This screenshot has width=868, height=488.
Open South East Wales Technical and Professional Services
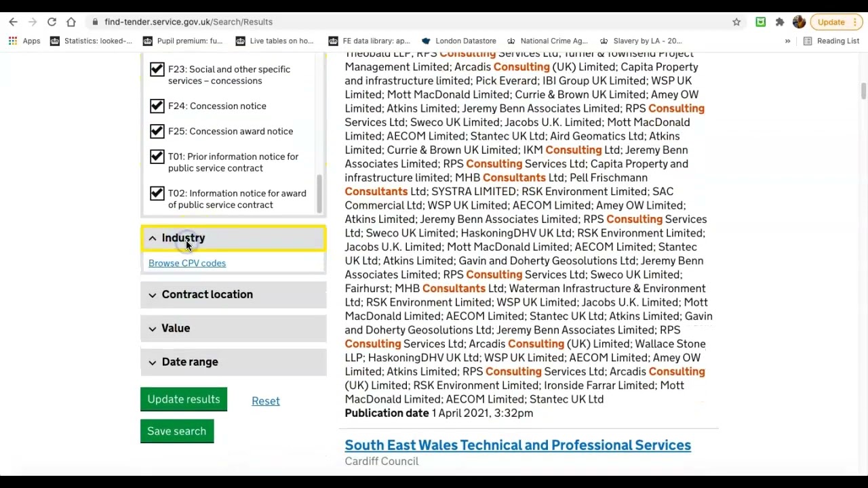tap(517, 445)
